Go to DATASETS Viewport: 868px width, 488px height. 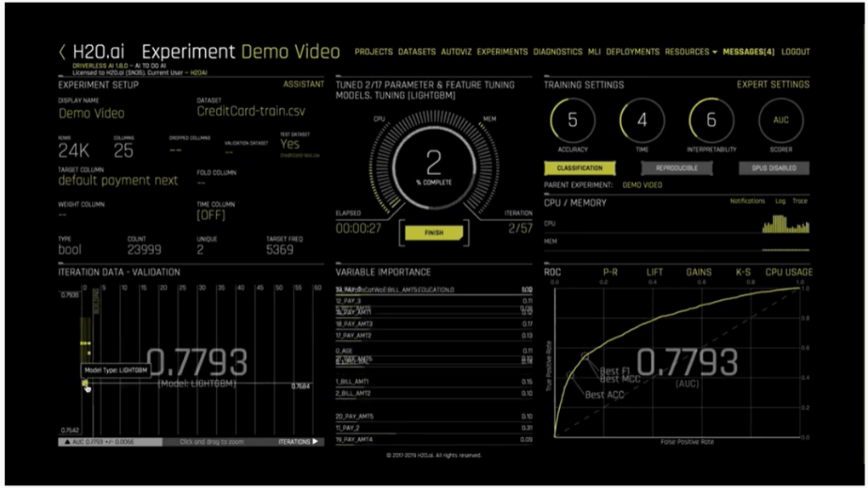416,52
